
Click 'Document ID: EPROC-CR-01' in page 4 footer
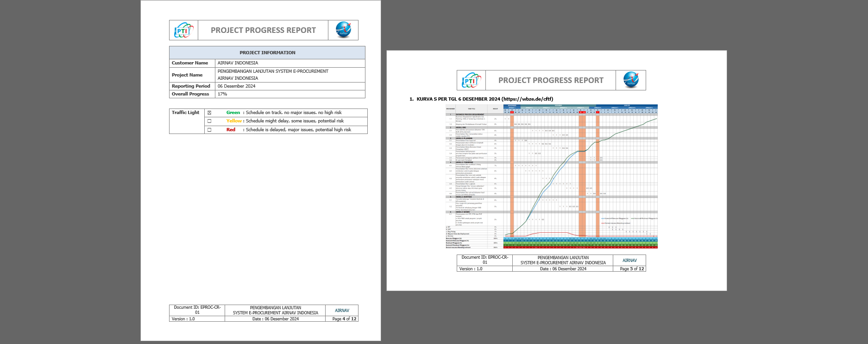pyautogui.click(x=197, y=310)
